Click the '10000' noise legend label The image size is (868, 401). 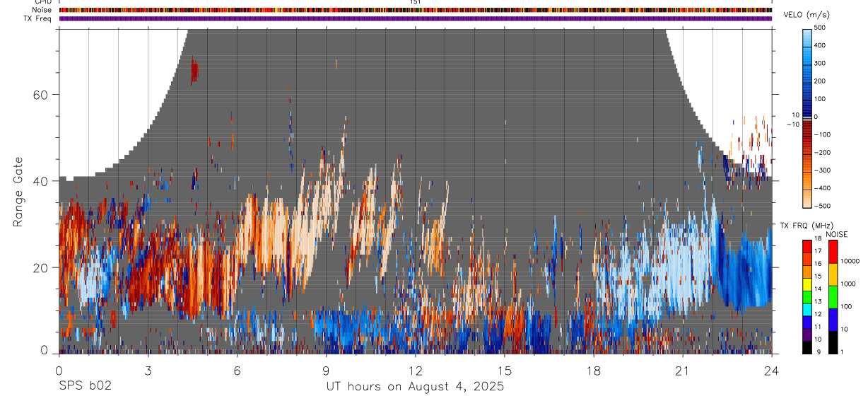850,262
